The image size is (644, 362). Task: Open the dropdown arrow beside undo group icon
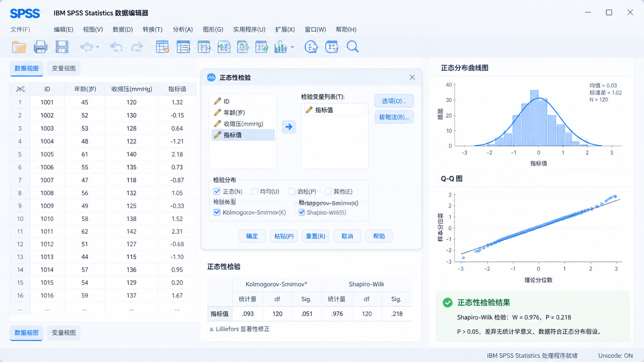point(97,47)
